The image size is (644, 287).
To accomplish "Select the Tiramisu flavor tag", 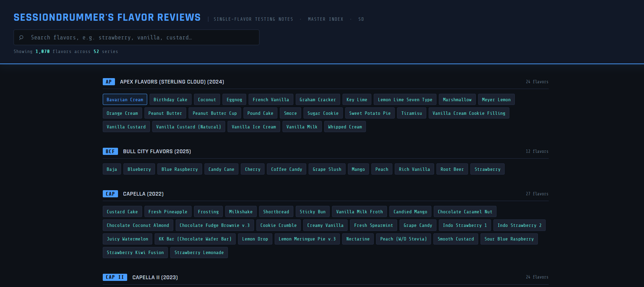I will click(x=411, y=113).
